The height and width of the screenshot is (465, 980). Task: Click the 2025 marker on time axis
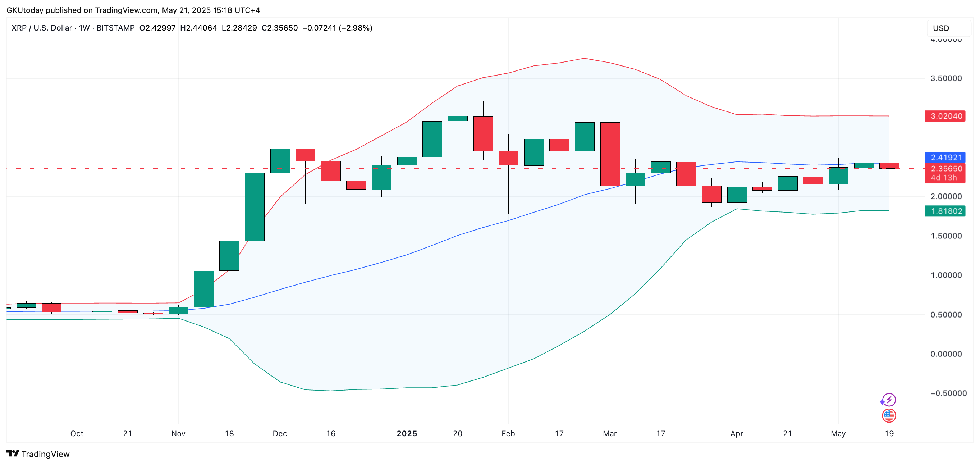tap(407, 433)
